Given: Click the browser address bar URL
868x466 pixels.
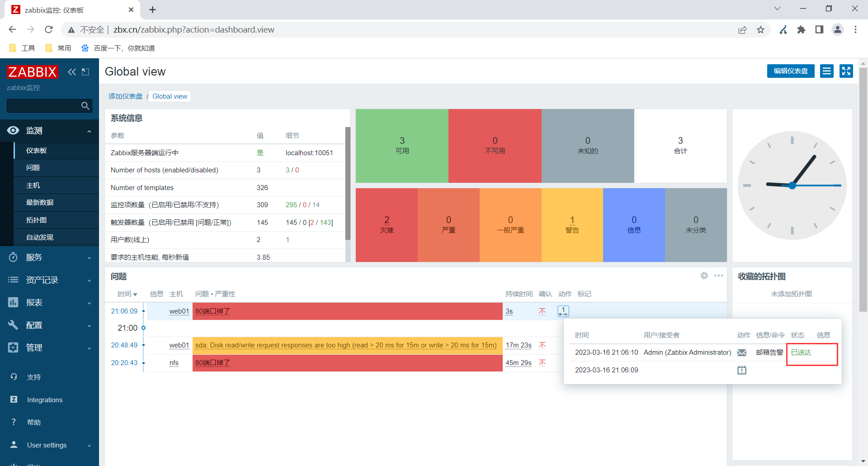Looking at the screenshot, I should click(194, 30).
